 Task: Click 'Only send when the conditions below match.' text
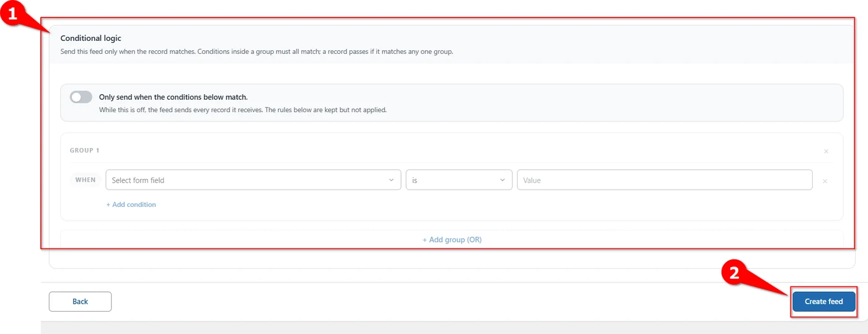(x=174, y=97)
